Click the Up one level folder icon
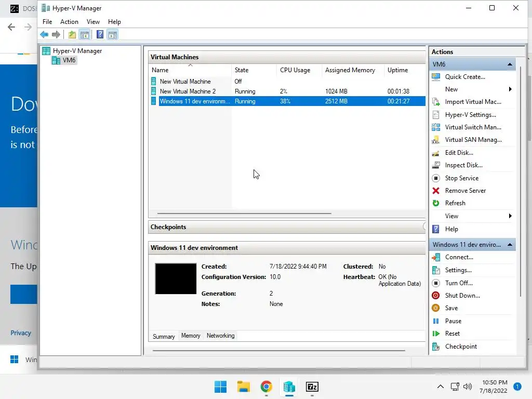Screen dimensions: 532x399 point(72,34)
